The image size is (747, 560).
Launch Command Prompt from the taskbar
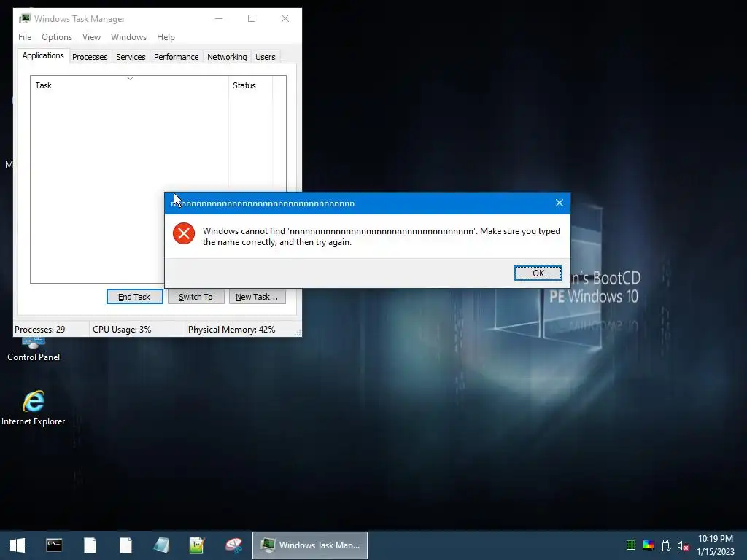pos(54,545)
